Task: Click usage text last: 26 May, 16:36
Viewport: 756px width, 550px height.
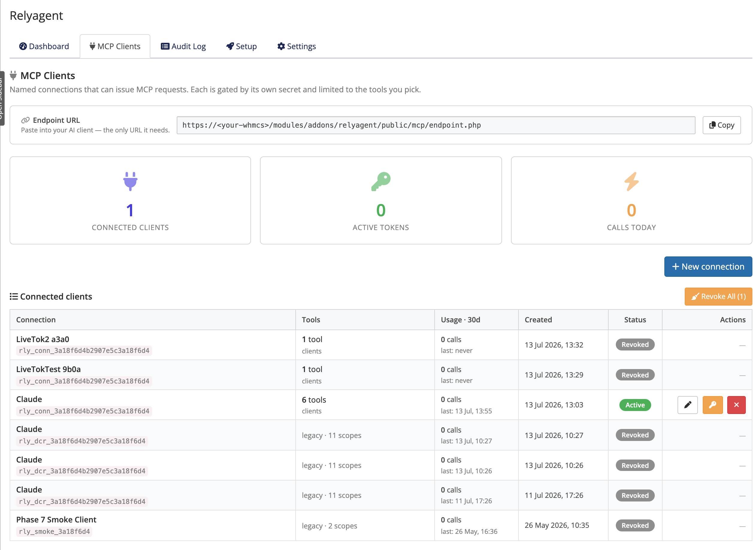Action: (x=469, y=531)
